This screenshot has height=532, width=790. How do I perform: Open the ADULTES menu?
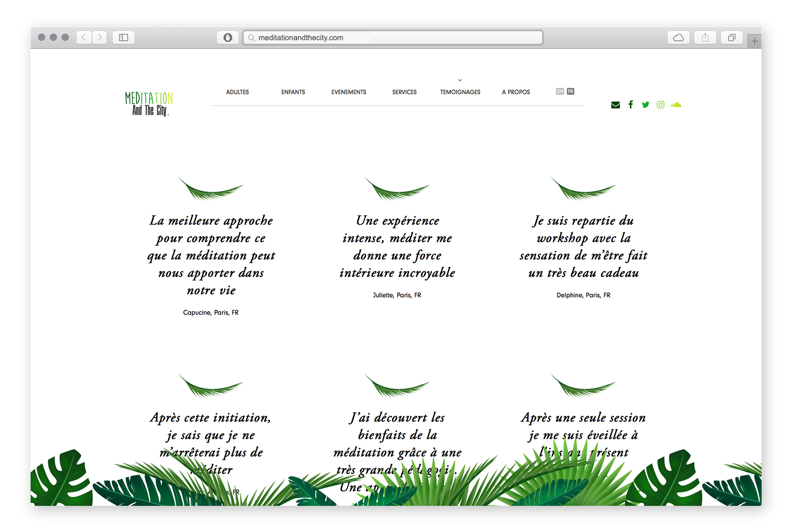tap(237, 92)
